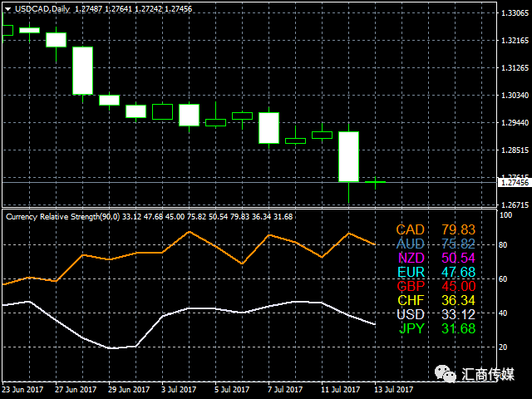The image size is (532, 399).
Task: Select the USD 33.12 entry
Action: [x=436, y=314]
